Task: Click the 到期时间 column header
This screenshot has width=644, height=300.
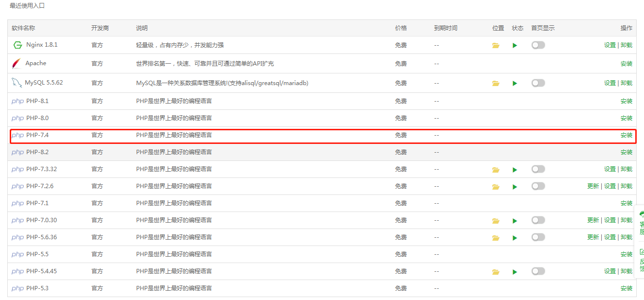Action: pos(446,28)
